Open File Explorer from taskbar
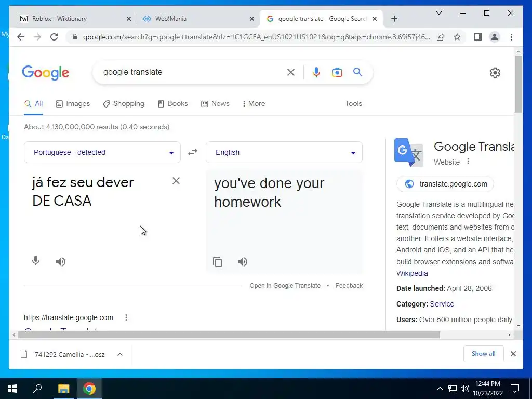The height and width of the screenshot is (399, 532). [63, 389]
